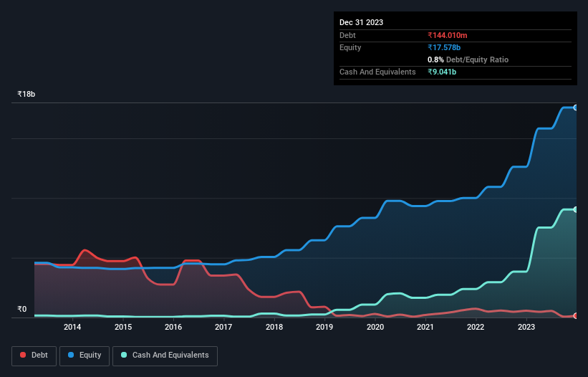Toggle Cash And Equivalents legend button
Screen dimensions: 588x377
coord(165,355)
